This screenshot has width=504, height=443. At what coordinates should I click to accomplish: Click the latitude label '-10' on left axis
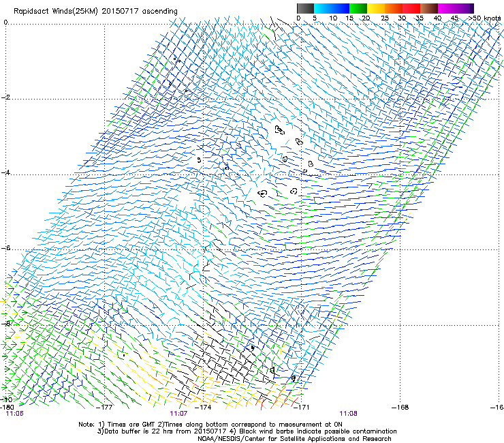click(6, 399)
